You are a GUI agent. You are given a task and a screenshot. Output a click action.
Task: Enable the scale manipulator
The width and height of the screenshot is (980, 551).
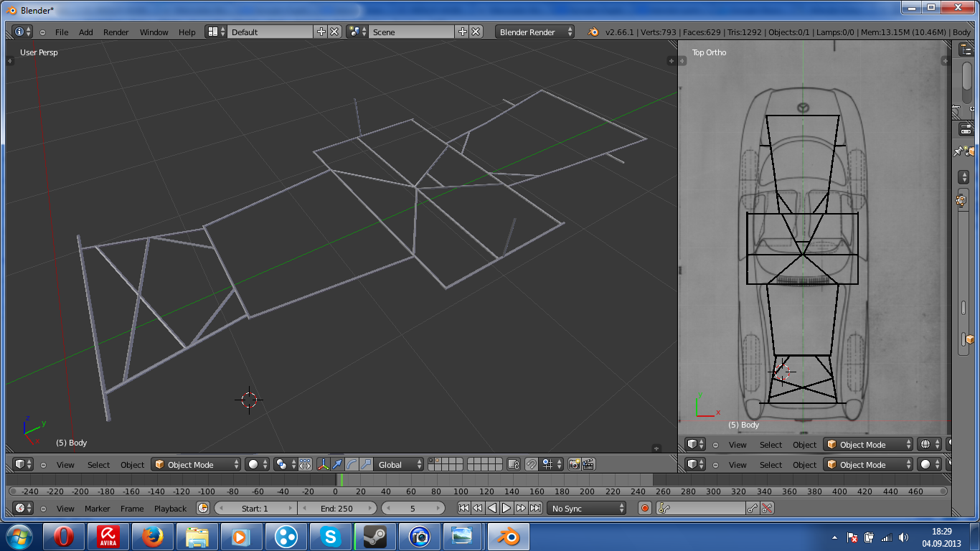click(366, 464)
